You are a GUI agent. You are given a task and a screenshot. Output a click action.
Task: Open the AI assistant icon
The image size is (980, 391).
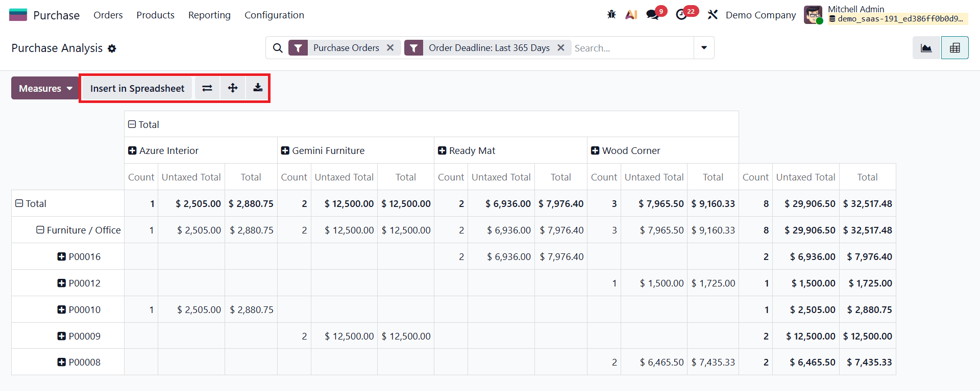click(631, 15)
